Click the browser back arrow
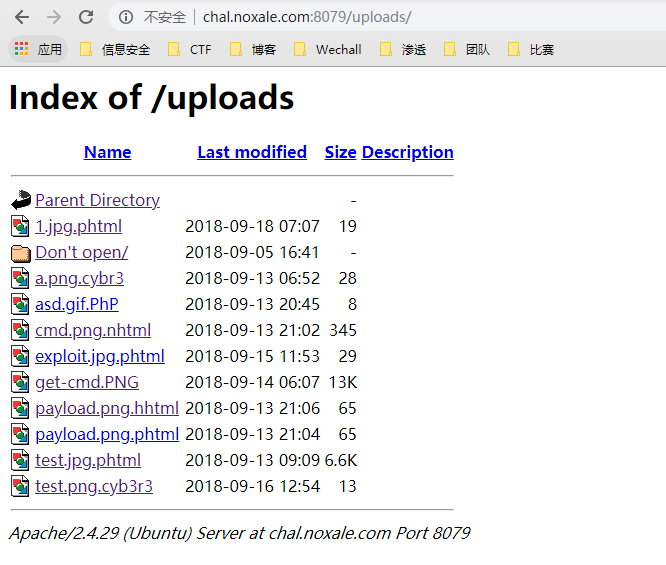 [22, 17]
